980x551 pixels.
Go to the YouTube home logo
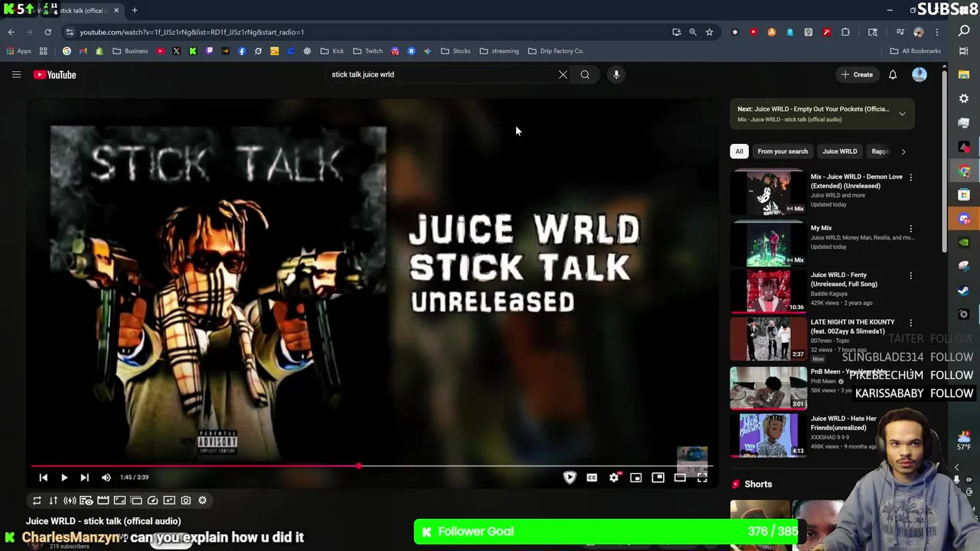(54, 74)
